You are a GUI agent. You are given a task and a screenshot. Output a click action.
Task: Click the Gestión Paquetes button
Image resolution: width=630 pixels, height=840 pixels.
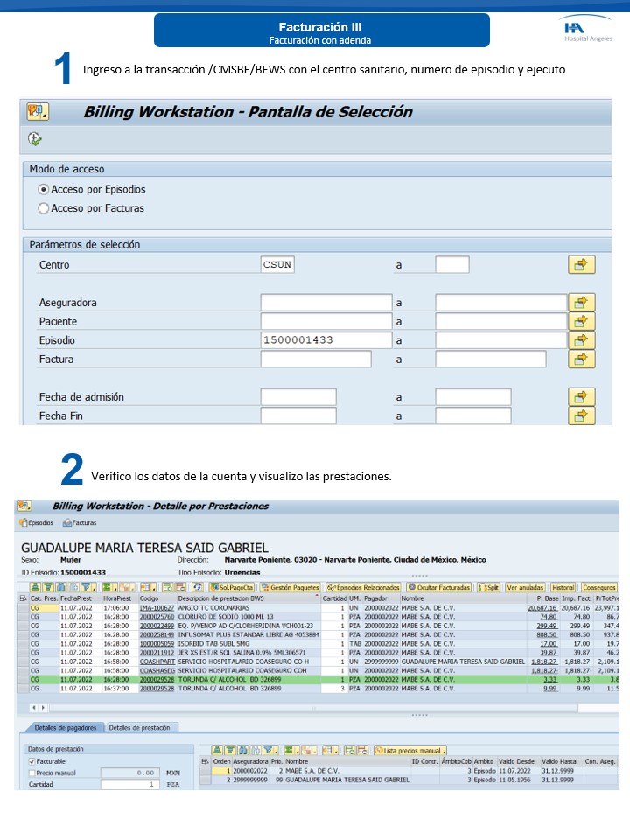point(290,587)
